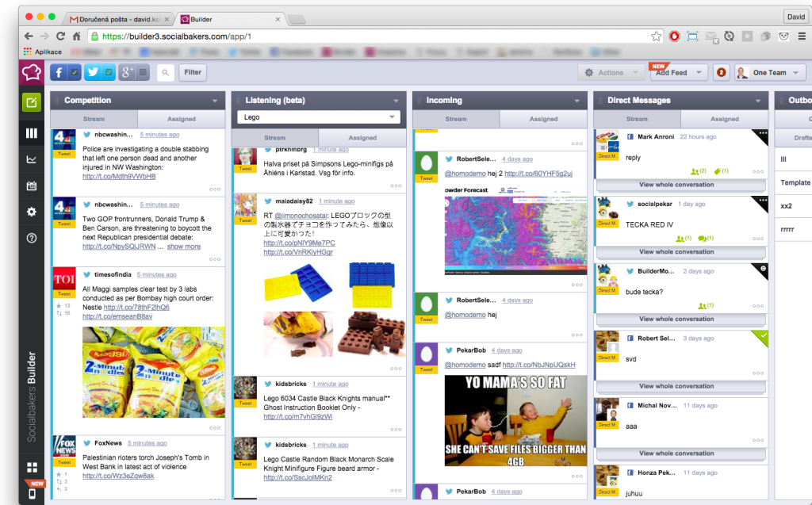
Task: Switch to Assigned tab in Competition column
Action: click(182, 119)
